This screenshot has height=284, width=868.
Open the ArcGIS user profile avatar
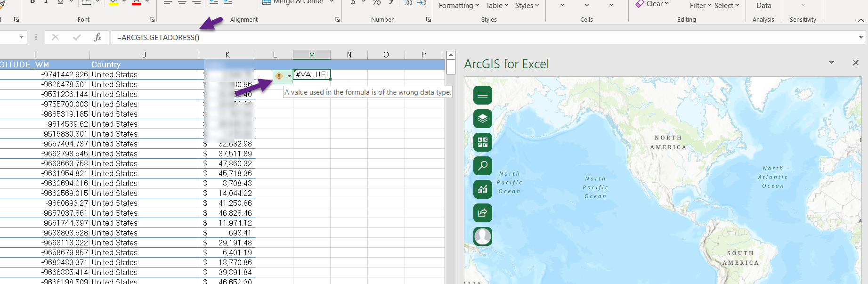(x=482, y=236)
